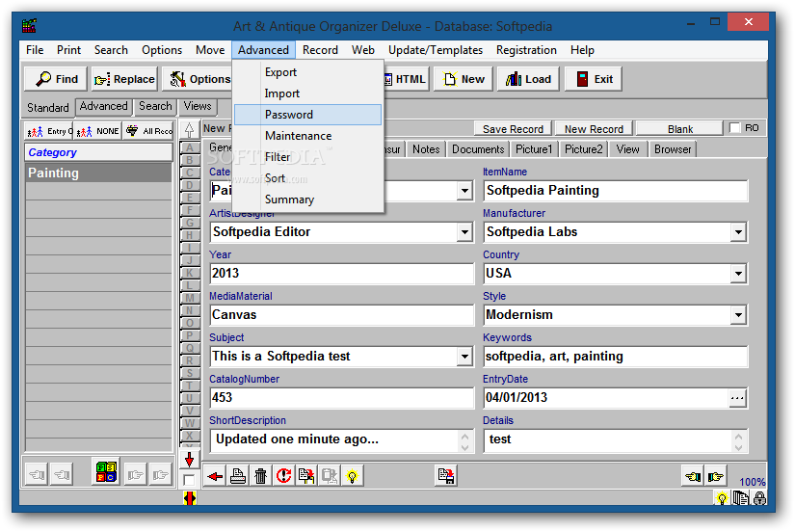Screen dimensions: 795x532
Task: Click the padlock icon in status bar
Action: click(x=759, y=498)
